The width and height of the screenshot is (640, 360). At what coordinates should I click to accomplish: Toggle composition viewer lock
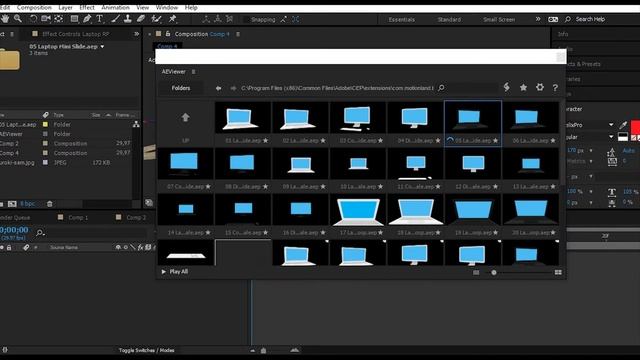[168, 34]
